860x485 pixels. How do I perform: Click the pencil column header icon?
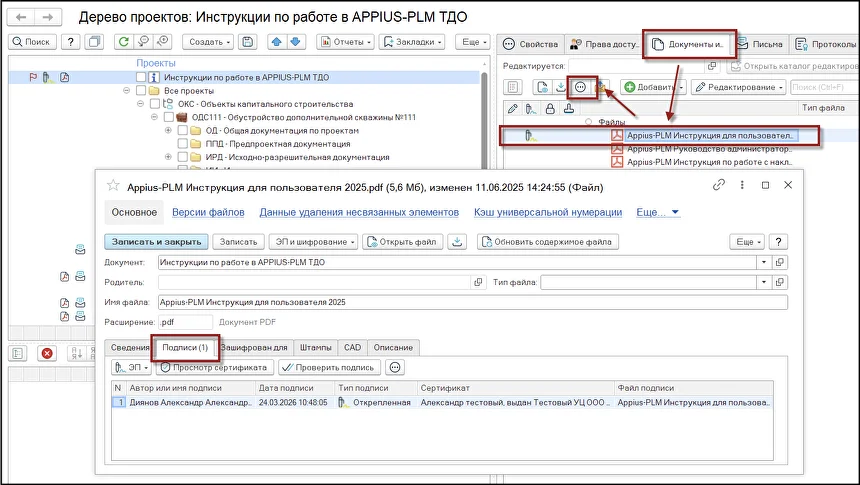[513, 109]
